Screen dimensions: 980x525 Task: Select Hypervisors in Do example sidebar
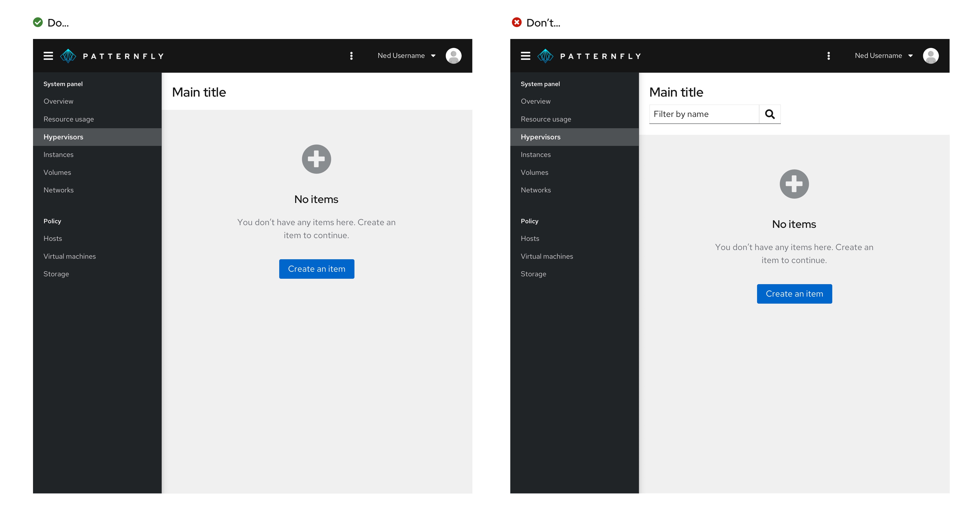coord(97,137)
